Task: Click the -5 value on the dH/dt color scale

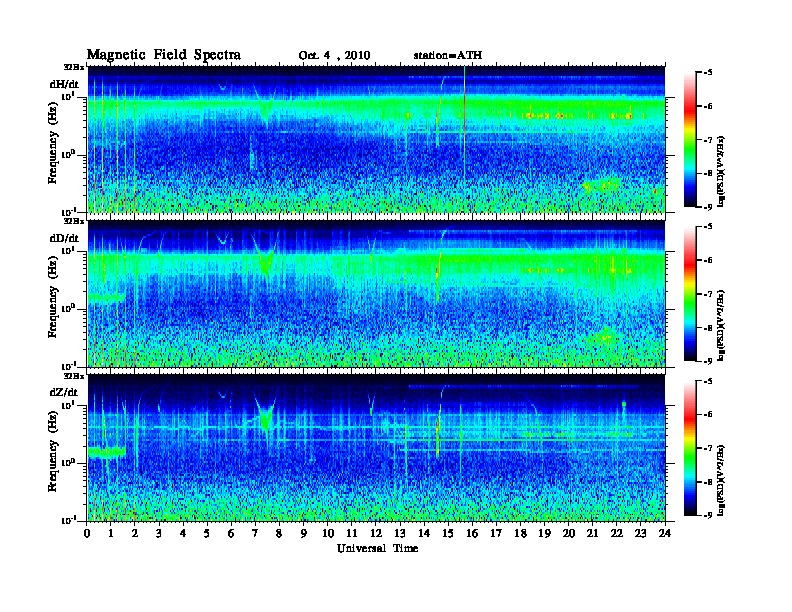Action: tap(706, 73)
